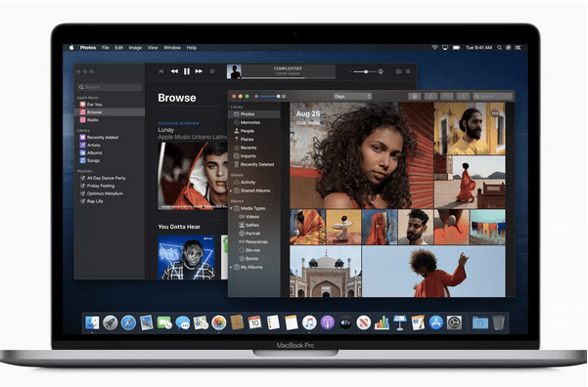Click the Rotate button in Photos toolbar
The height and width of the screenshot is (387, 588).
tap(463, 97)
